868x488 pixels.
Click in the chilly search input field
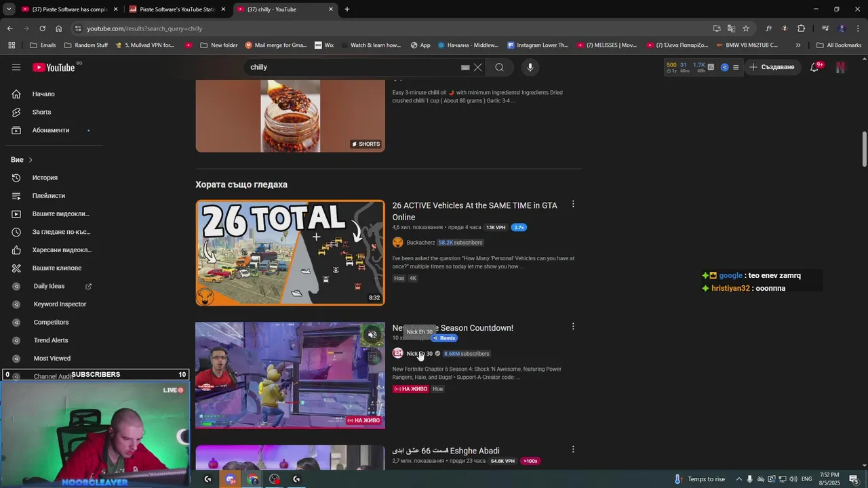click(353, 67)
